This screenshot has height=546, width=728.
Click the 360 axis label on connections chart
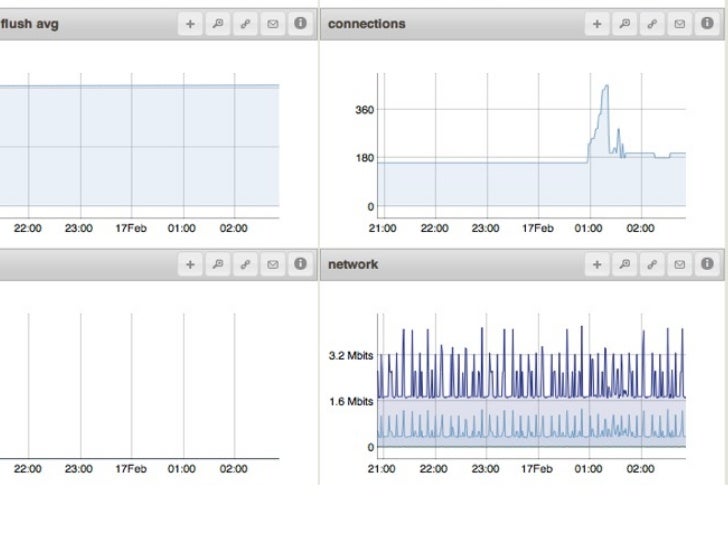click(364, 110)
